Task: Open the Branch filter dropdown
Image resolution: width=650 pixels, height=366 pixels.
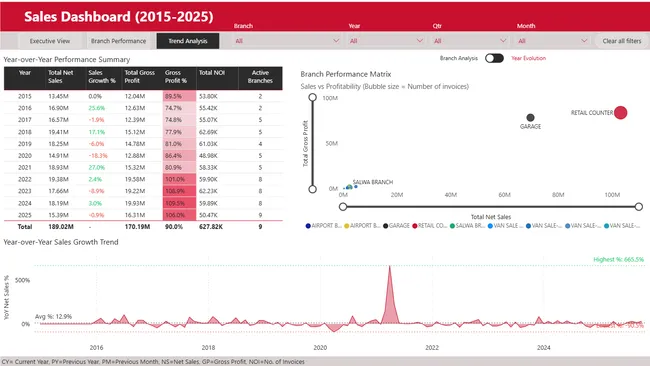Action: (287, 41)
